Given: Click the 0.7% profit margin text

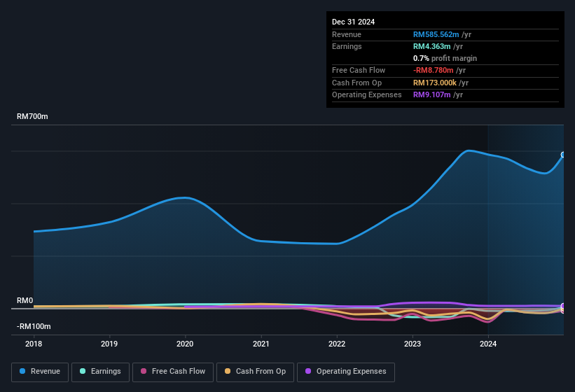Looking at the screenshot, I should 445,58.
